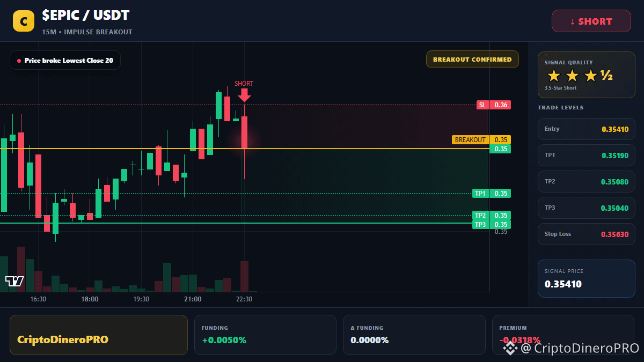Screen dimensions: 644x362
Task: Click the Price broke Lowest Close 20 label
Action: coord(65,61)
